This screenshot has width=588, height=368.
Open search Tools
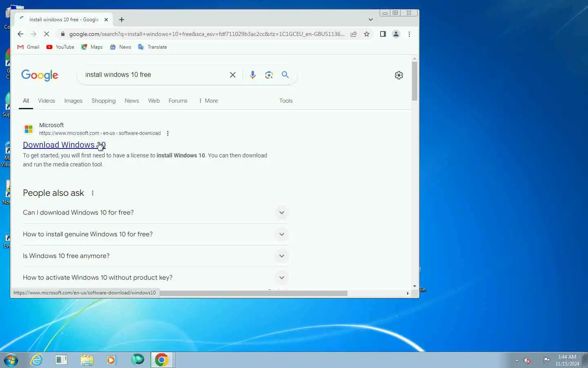click(286, 101)
